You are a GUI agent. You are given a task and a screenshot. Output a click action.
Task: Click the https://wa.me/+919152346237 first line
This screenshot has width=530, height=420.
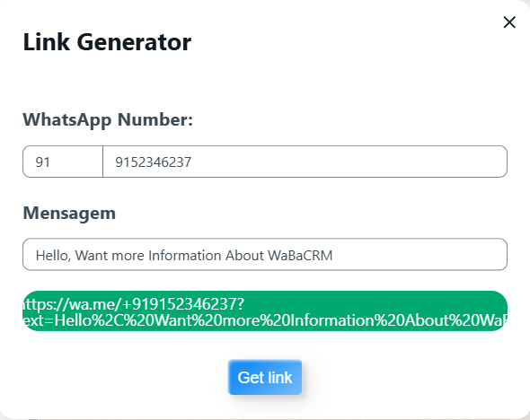[133, 304]
